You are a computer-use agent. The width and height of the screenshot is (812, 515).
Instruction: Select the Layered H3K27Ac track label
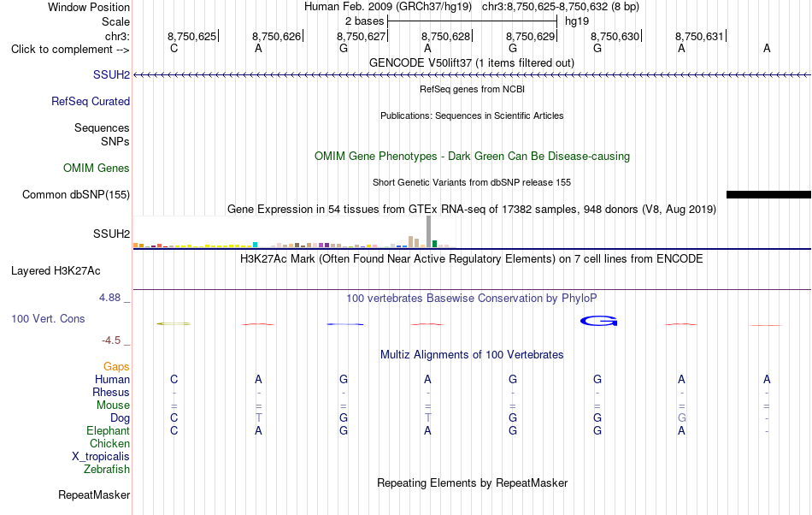[56, 270]
